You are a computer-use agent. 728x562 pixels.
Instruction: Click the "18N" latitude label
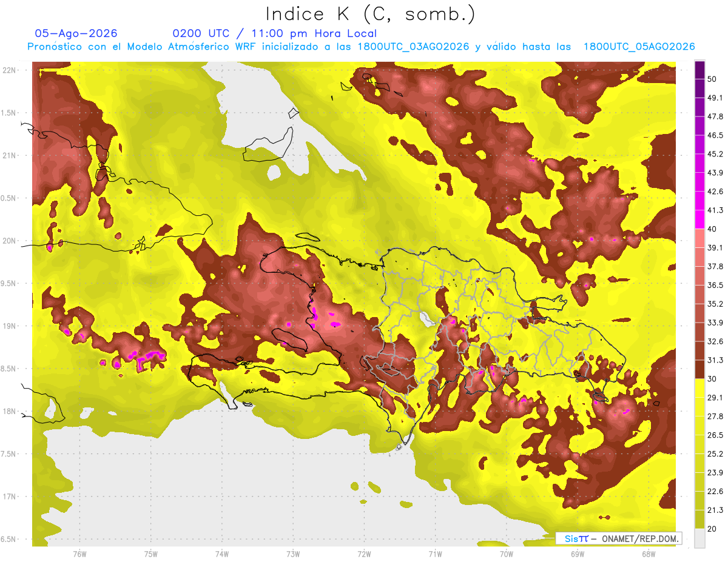click(x=9, y=411)
